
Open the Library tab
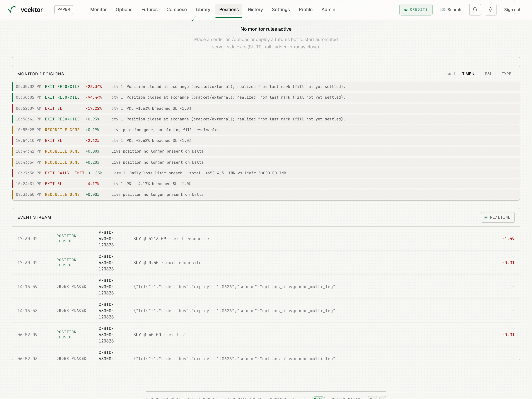pos(203,10)
